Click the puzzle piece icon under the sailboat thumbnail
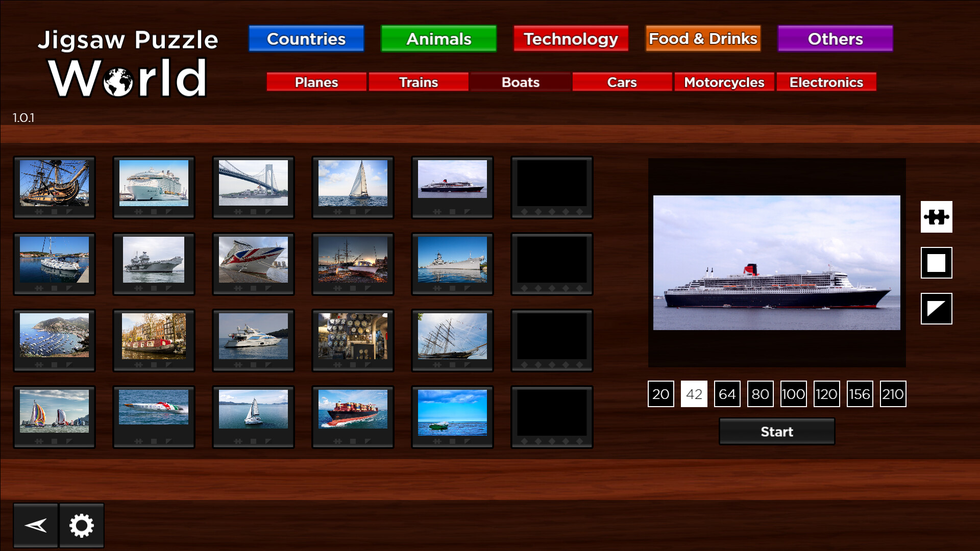The height and width of the screenshot is (551, 980). [338, 212]
